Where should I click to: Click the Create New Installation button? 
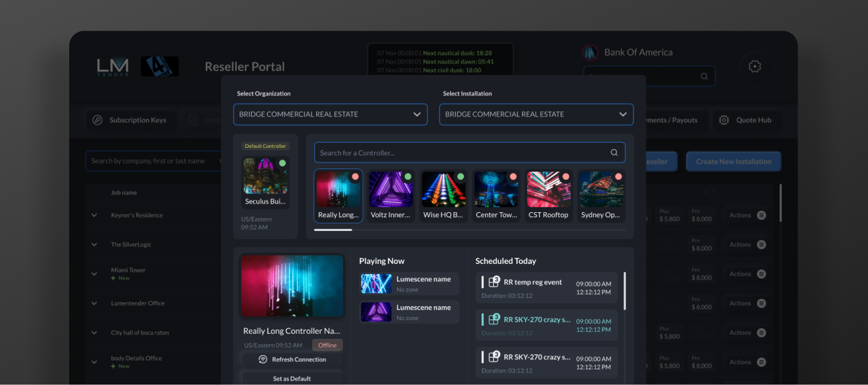coord(733,162)
